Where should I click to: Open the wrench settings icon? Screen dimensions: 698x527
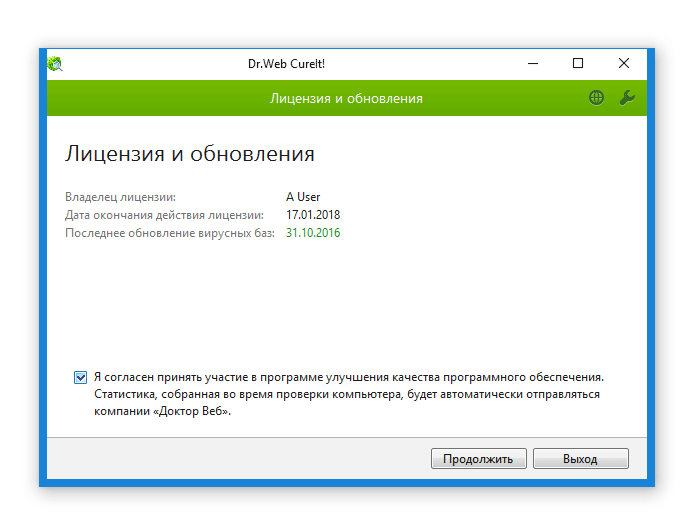(x=627, y=98)
